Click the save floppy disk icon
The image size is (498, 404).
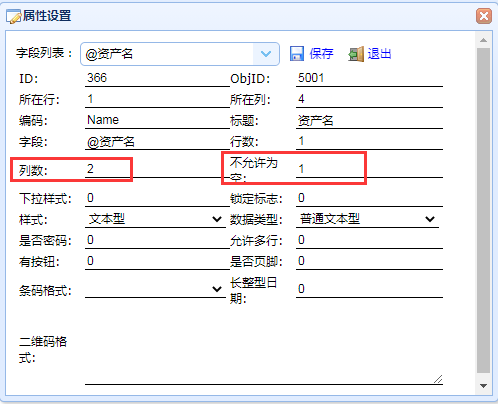297,54
